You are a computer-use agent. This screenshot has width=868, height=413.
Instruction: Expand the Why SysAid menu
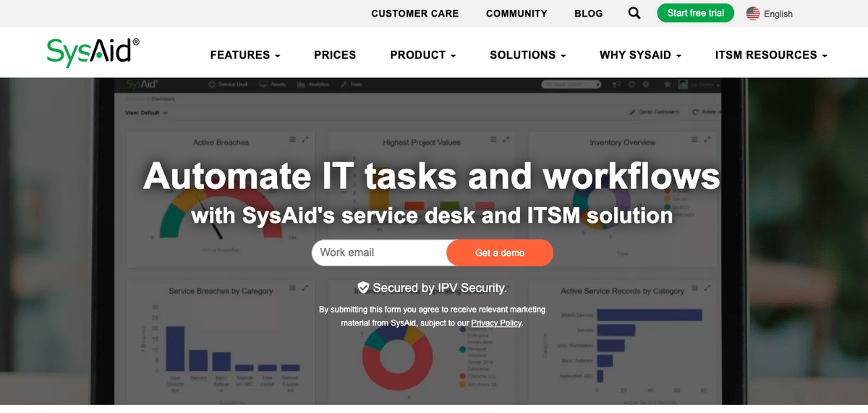click(641, 55)
